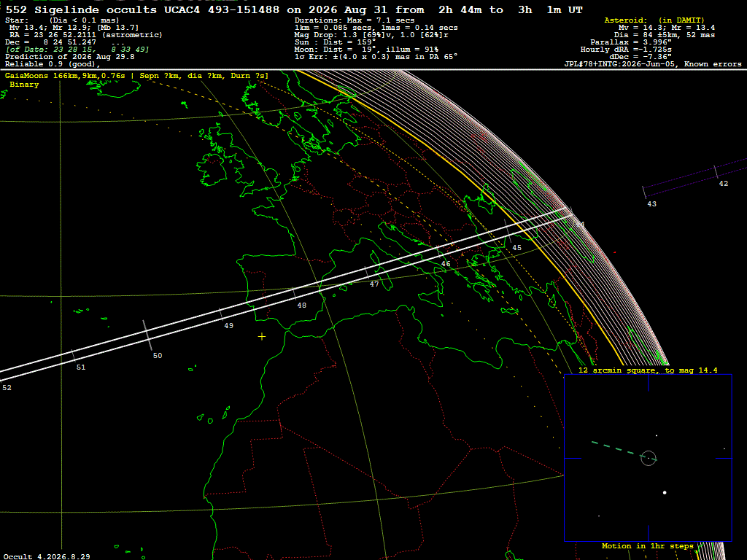Click the circled target star in the finder chart
The height and width of the screenshot is (560, 747).
(x=649, y=458)
